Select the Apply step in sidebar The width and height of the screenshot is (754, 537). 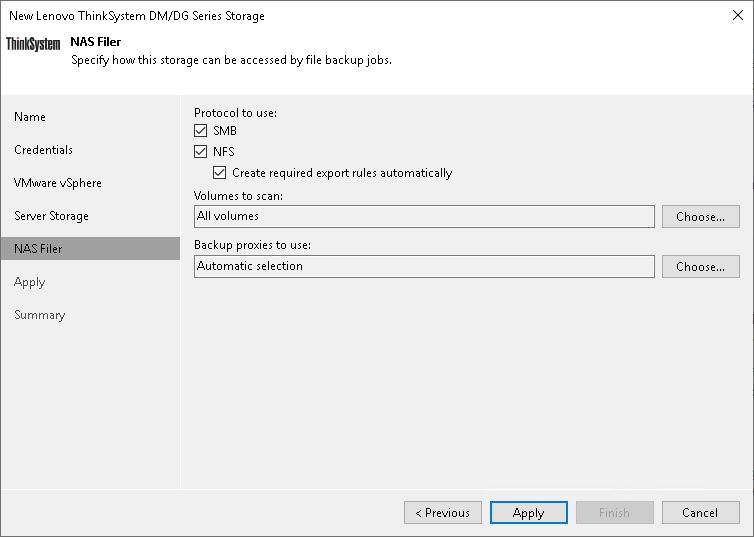29,282
